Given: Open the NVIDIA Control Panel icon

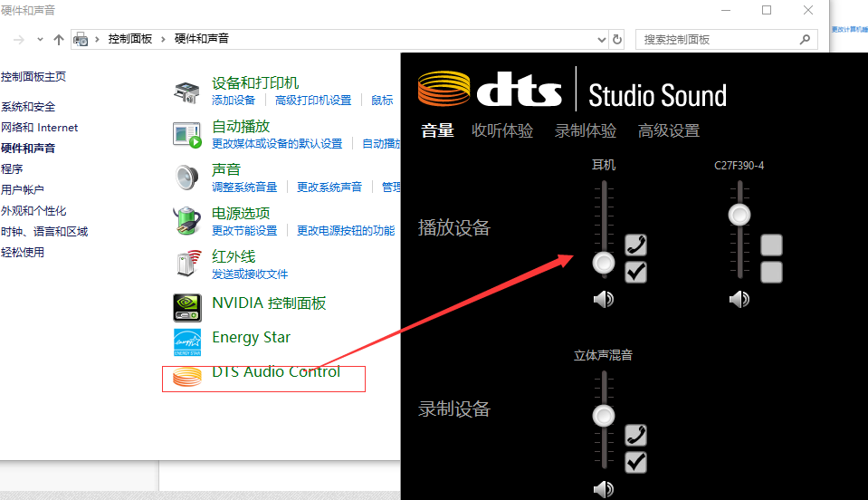Looking at the screenshot, I should coord(187,308).
